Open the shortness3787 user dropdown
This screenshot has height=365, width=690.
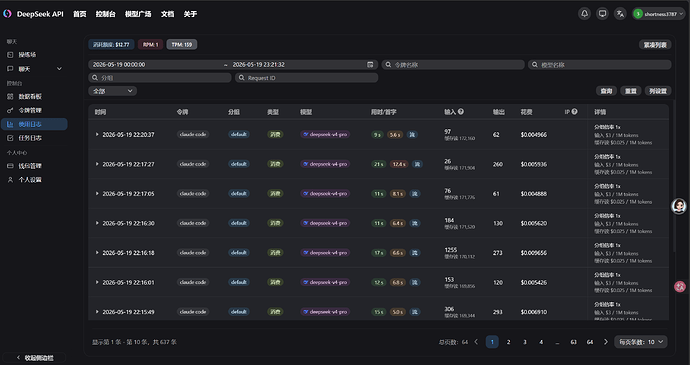[659, 14]
